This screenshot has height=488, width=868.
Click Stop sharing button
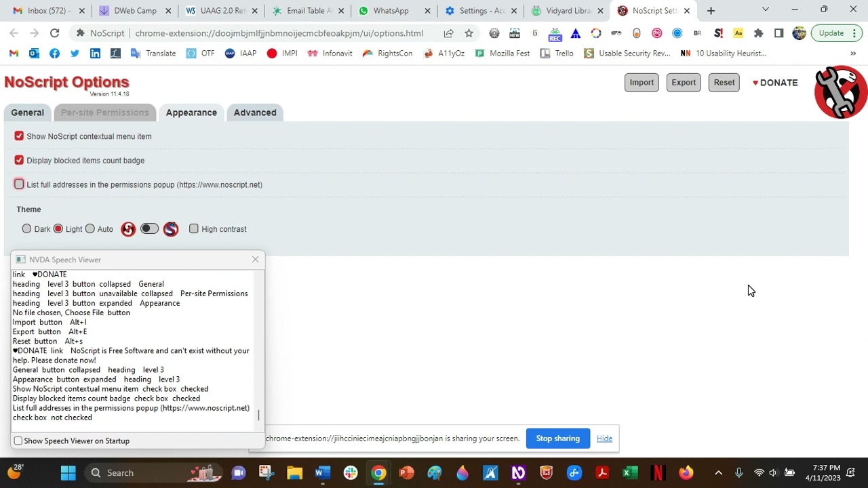[x=558, y=439]
